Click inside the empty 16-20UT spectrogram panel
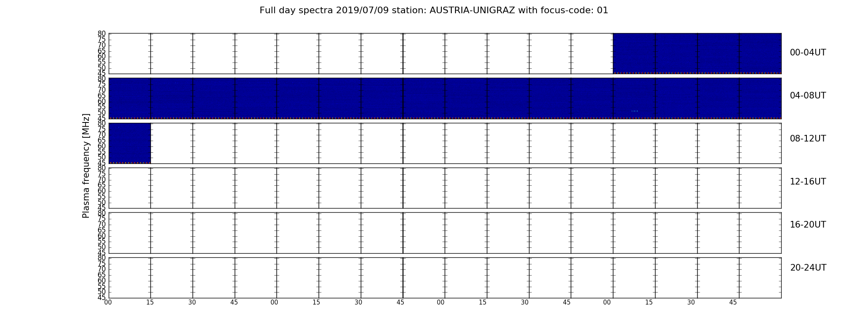The height and width of the screenshot is (331, 868). tap(445, 233)
